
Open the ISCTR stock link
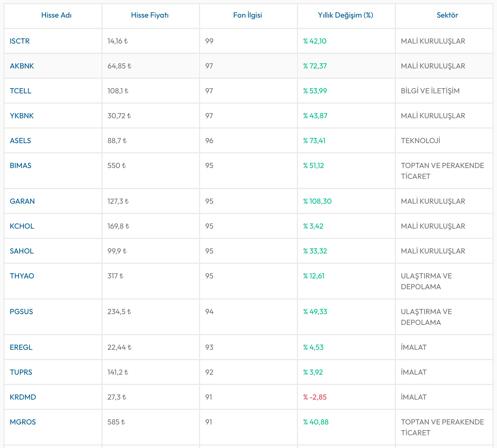point(20,41)
